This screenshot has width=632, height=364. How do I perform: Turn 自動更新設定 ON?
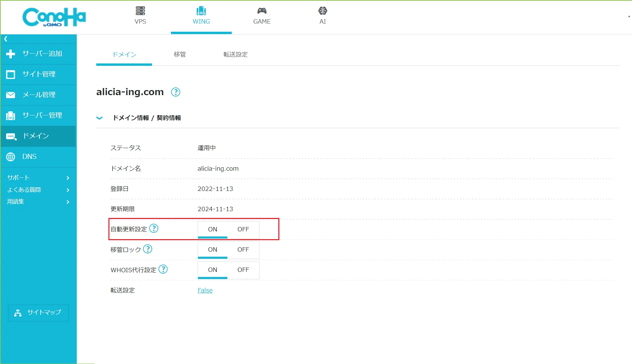[212, 229]
